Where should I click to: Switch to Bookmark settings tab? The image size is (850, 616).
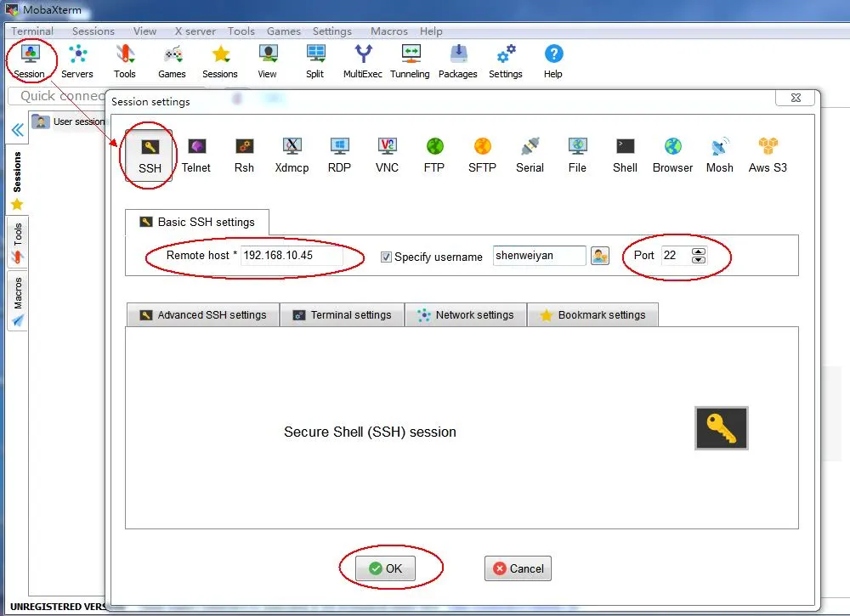[x=593, y=315]
